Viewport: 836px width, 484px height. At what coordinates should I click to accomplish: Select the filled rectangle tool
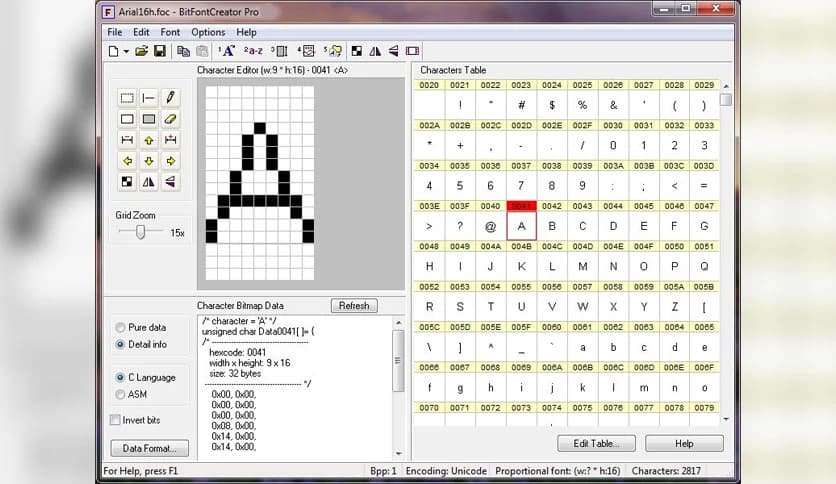149,119
